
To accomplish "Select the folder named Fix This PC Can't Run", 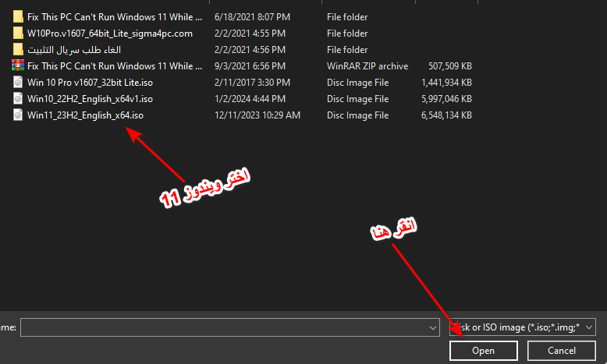I will coord(115,17).
